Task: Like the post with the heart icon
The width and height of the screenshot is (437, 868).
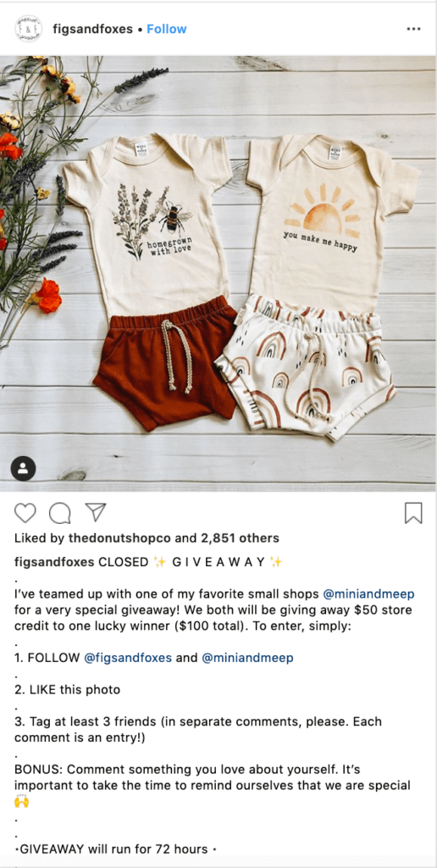Action: coord(25,513)
